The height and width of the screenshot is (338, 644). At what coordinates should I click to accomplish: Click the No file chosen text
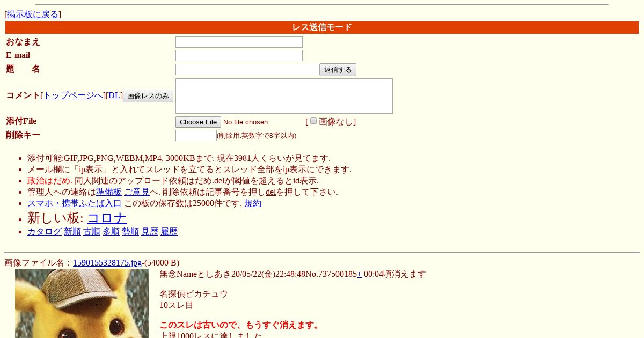pos(245,122)
